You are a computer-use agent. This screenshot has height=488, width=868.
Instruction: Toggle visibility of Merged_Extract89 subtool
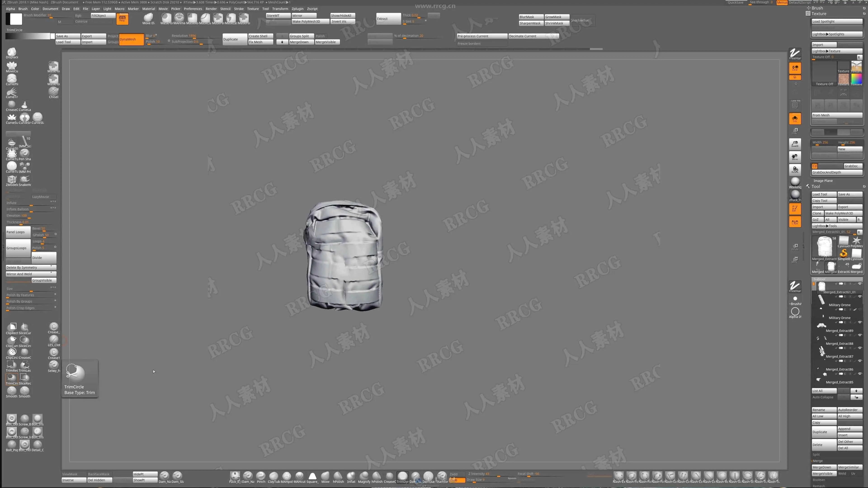[860, 322]
